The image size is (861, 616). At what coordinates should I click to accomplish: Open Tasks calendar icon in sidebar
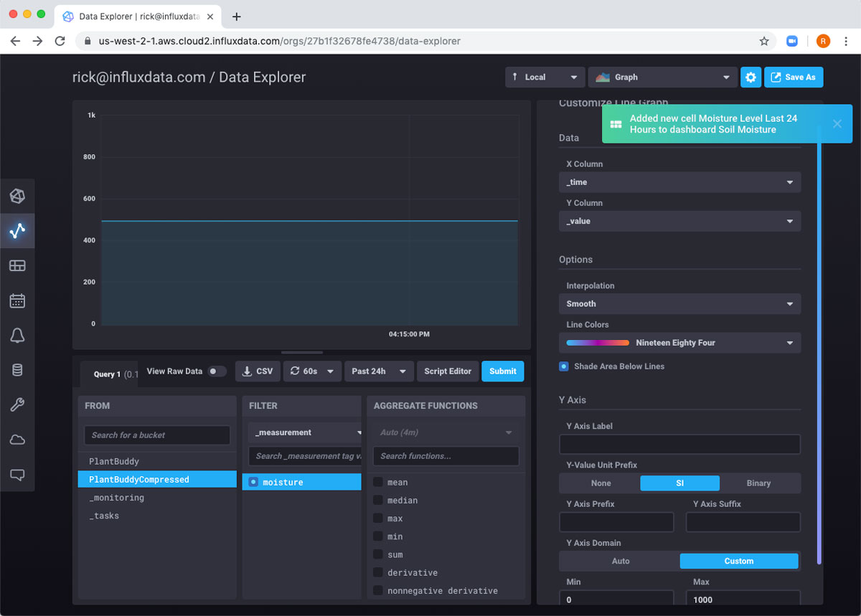(17, 300)
